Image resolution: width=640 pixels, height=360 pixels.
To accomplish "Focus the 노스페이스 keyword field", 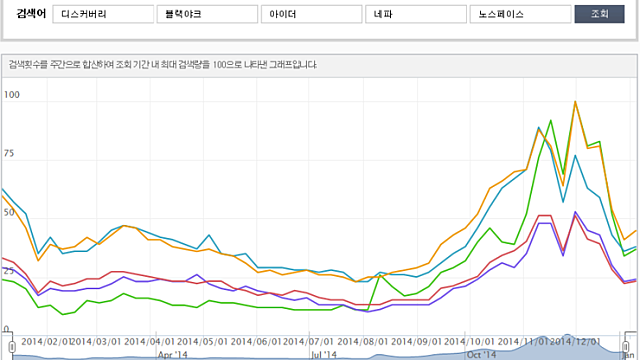I will coord(520,14).
